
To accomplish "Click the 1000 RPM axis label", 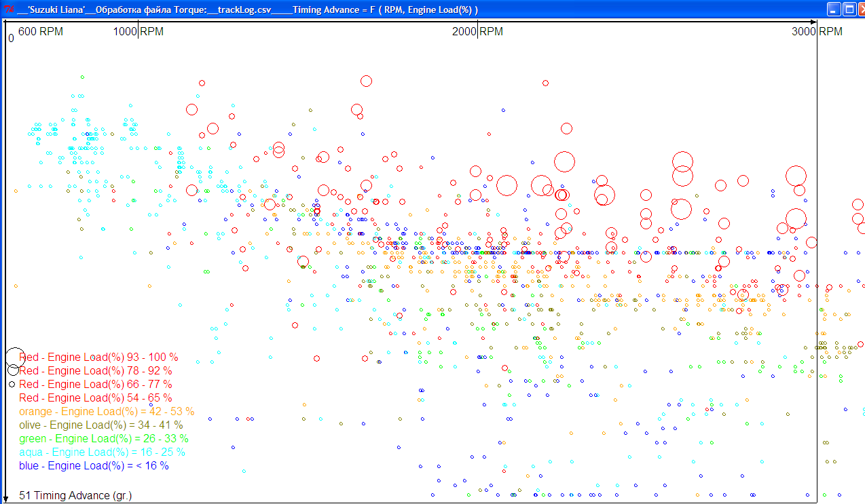I will (x=139, y=32).
